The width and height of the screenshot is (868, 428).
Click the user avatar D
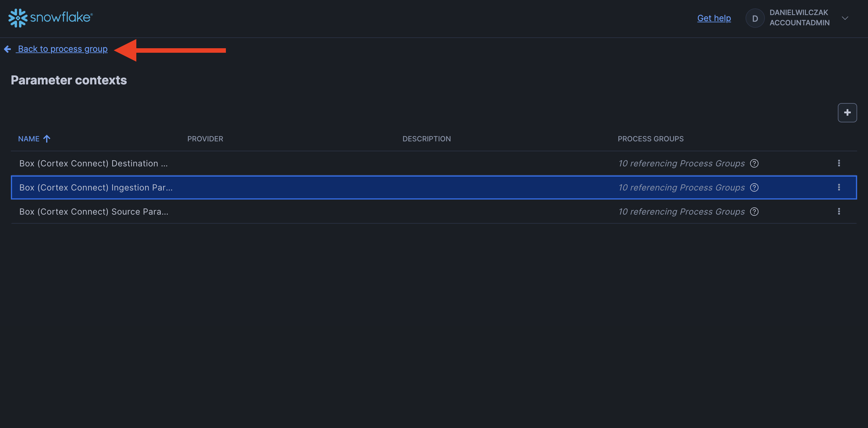point(755,18)
